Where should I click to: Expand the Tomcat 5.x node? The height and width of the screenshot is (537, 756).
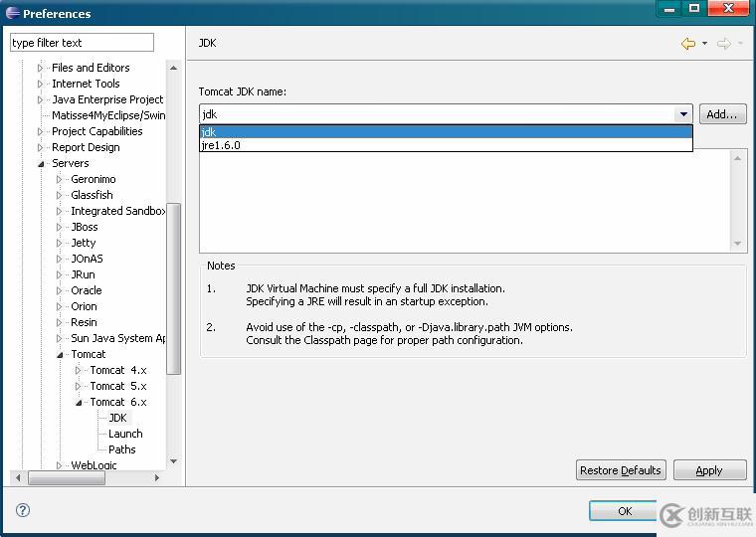point(79,386)
